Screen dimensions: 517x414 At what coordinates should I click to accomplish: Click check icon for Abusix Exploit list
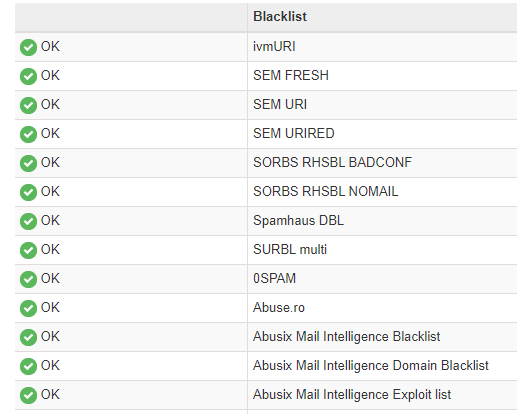click(x=28, y=395)
